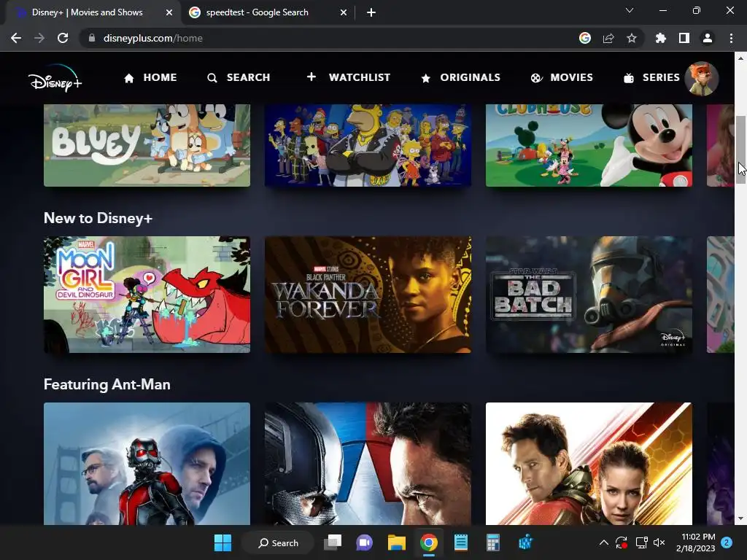The width and height of the screenshot is (747, 560).
Task: Open Ant-Man movie tile with bridge
Action: coord(147,463)
